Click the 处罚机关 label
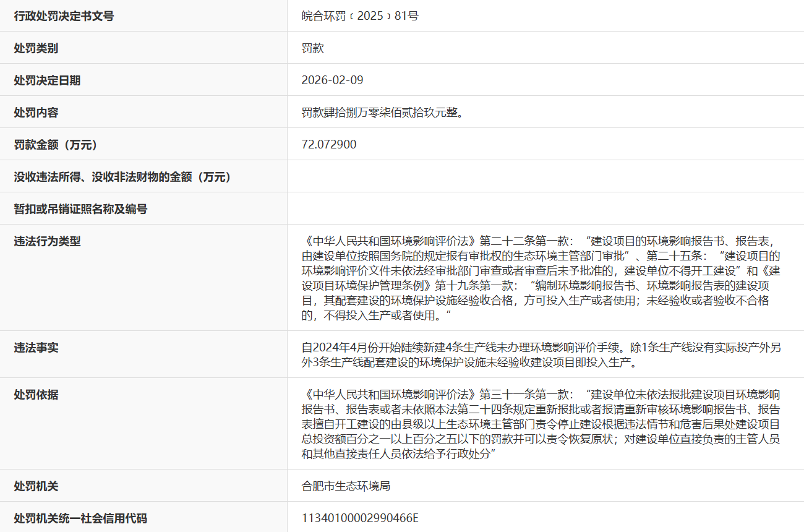The width and height of the screenshot is (804, 532). pos(36,486)
